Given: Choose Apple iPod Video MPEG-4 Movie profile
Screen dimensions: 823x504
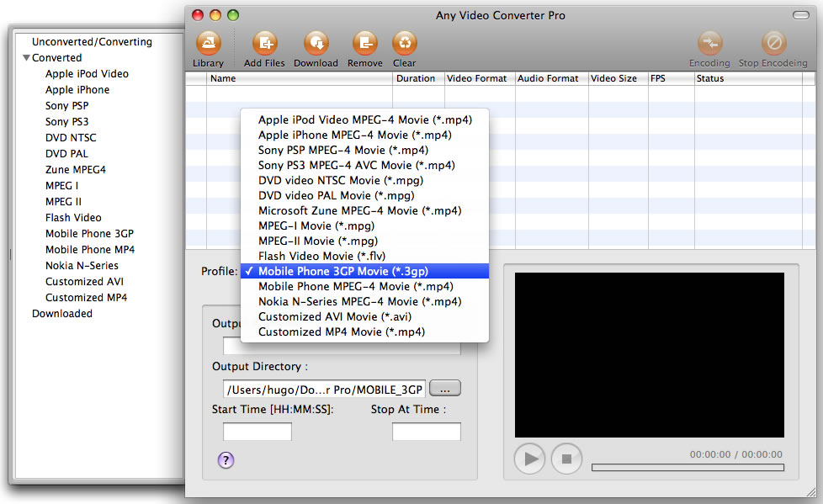Looking at the screenshot, I should tap(364, 119).
